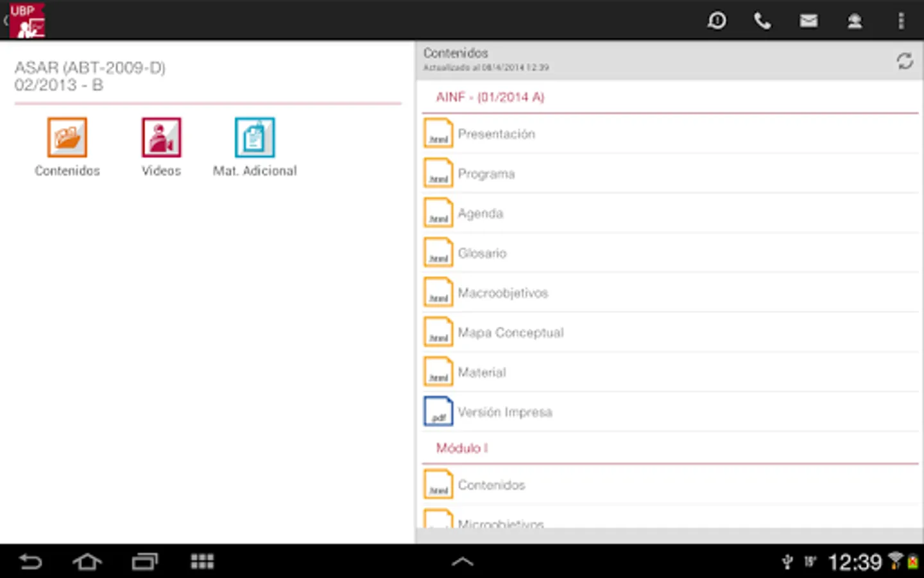Tap the UBP app logo
The width and height of the screenshot is (924, 578).
pos(27,21)
